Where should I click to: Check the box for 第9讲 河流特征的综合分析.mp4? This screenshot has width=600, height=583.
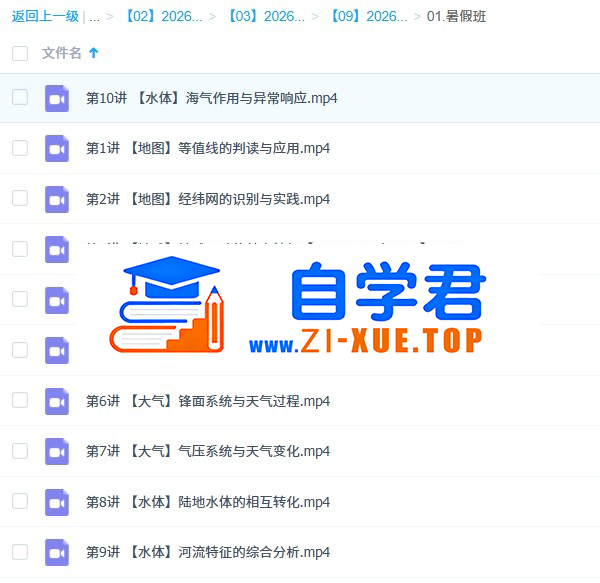(x=20, y=552)
